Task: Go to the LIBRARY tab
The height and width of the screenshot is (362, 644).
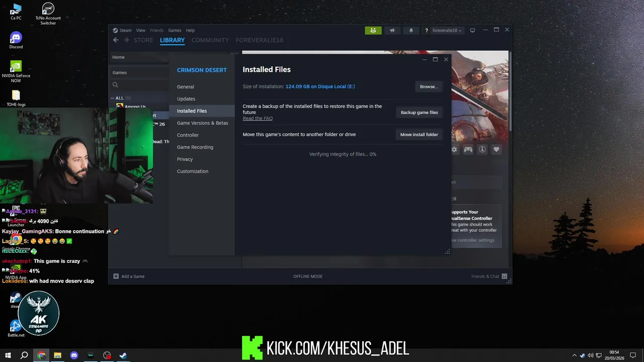Action: [x=172, y=40]
